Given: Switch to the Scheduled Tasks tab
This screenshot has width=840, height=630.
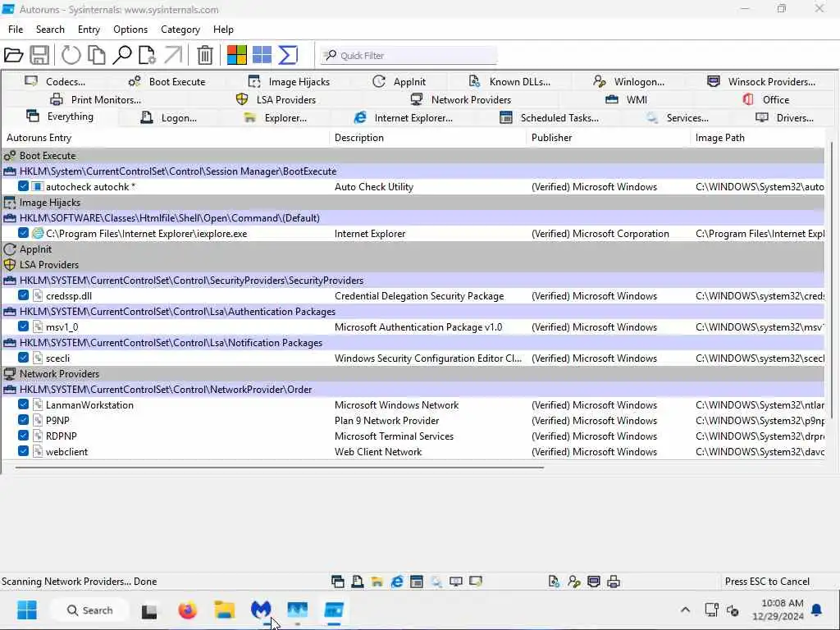Looking at the screenshot, I should click(549, 118).
